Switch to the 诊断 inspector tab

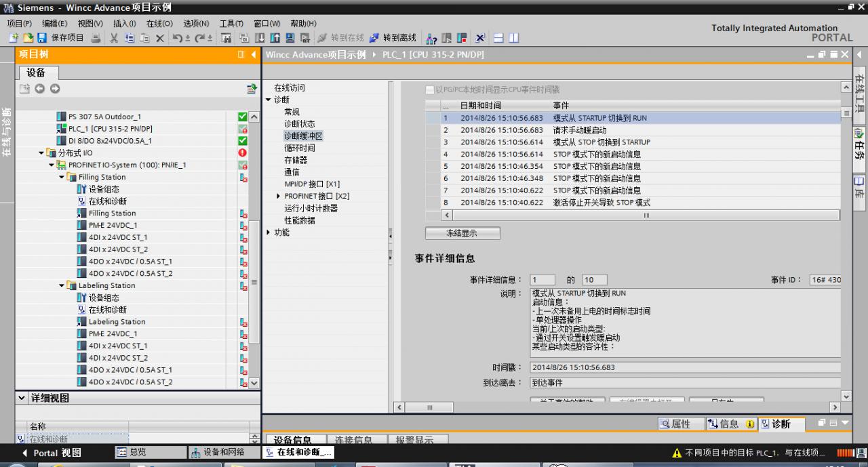click(781, 424)
